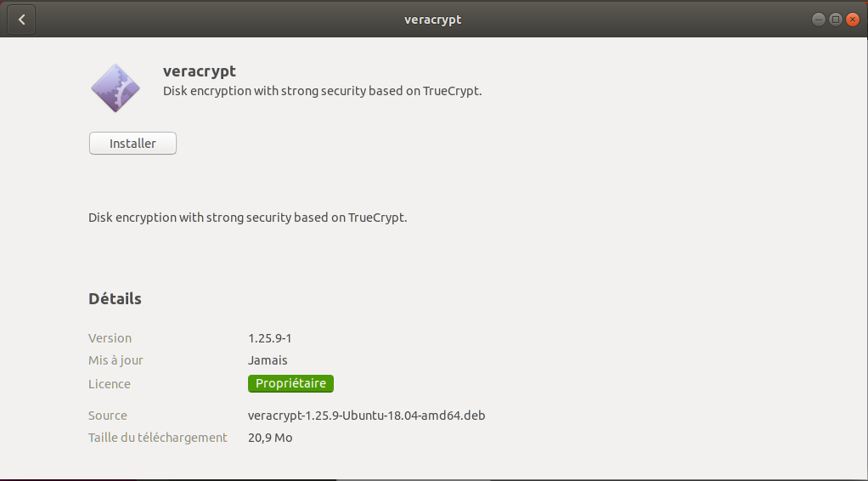Screen dimensions: 868x481
Task: Click the Installer button
Action: pos(132,144)
